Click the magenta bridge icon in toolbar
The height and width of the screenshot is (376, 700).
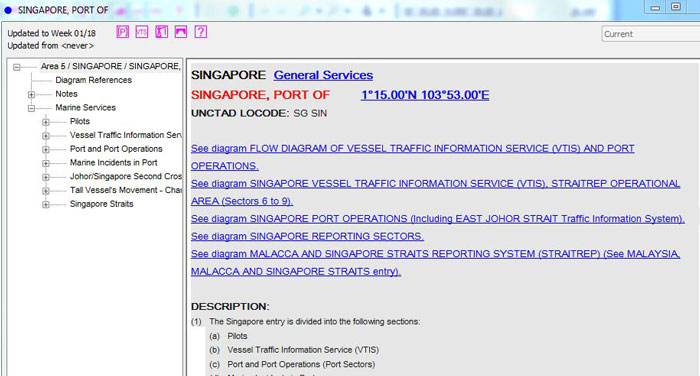tap(181, 32)
